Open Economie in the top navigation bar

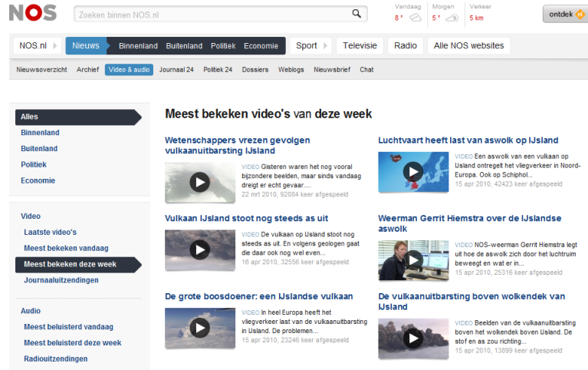[x=261, y=46]
